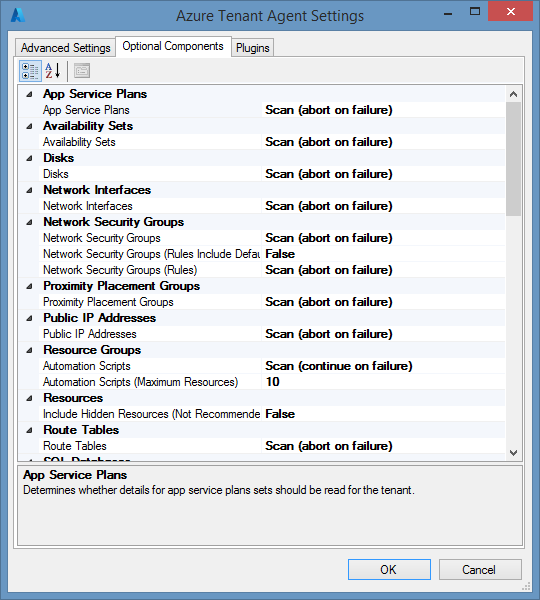The width and height of the screenshot is (540, 600).
Task: Click Network Security Groups (Rules) value field
Action: click(383, 270)
